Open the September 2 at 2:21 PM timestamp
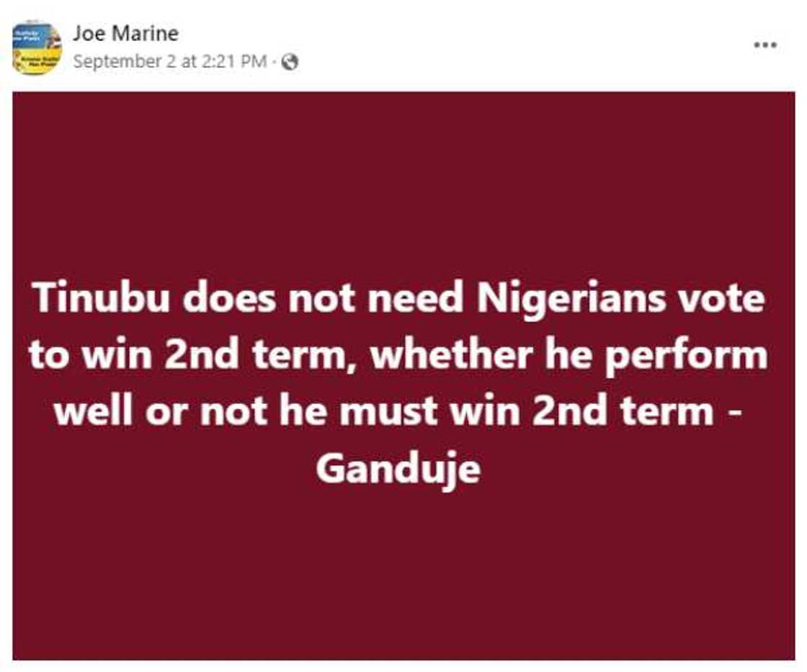Screen dimensions: 807x672 [170, 62]
